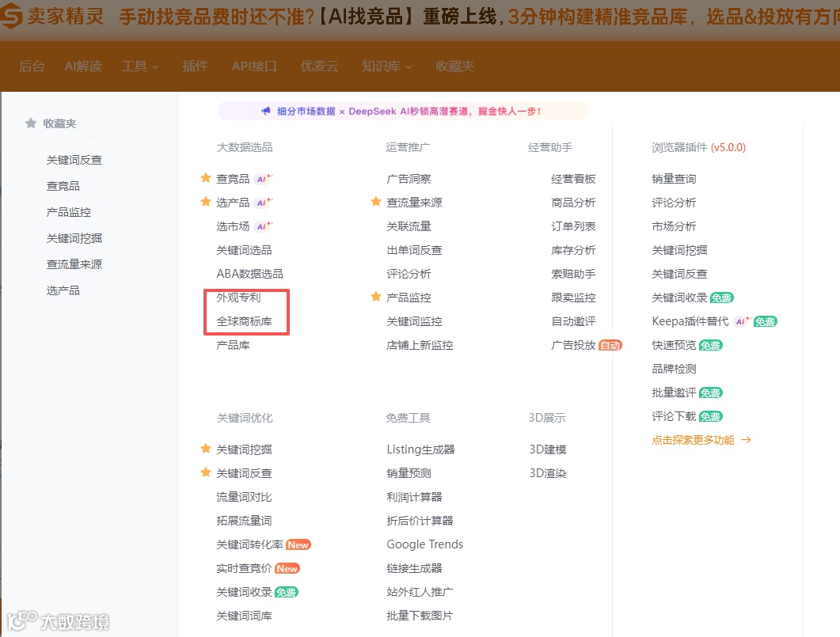The height and width of the screenshot is (637, 840).
Task: Select 查竞品 in the 收藏夹 sidebar
Action: tap(63, 186)
